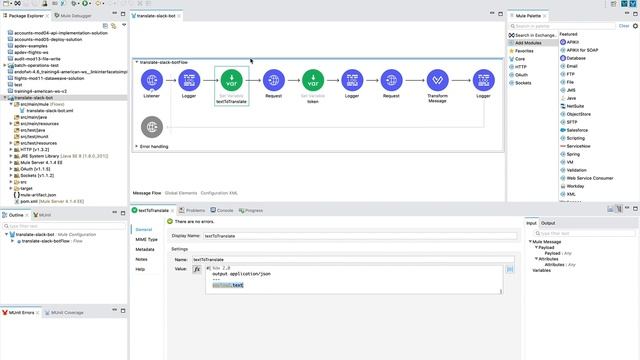Click the Display Name field

pos(360,236)
